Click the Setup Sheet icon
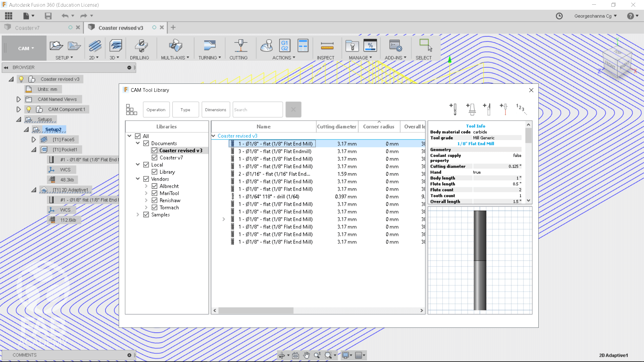The image size is (644, 362). click(303, 46)
